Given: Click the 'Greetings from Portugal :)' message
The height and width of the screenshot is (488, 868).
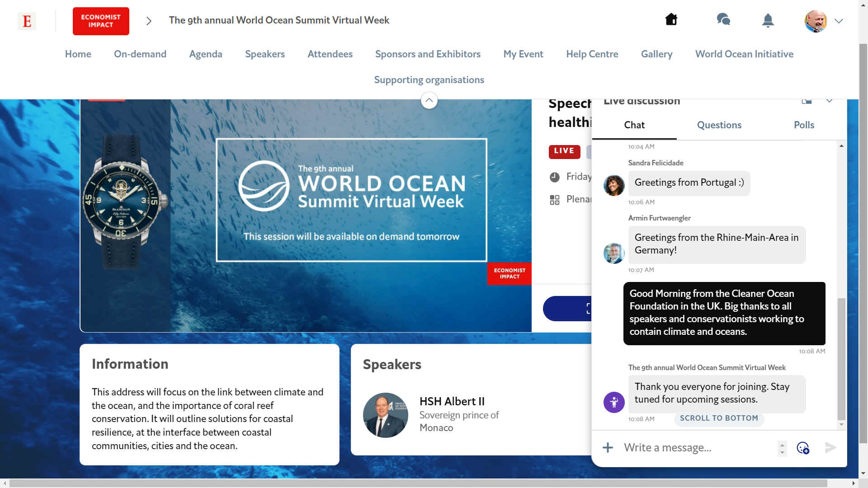Looking at the screenshot, I should [689, 183].
